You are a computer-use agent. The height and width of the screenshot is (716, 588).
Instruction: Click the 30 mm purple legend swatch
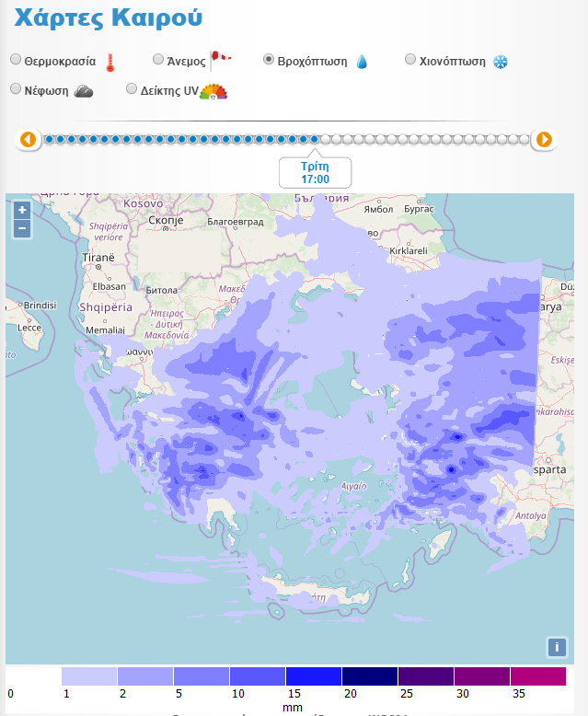(482, 676)
